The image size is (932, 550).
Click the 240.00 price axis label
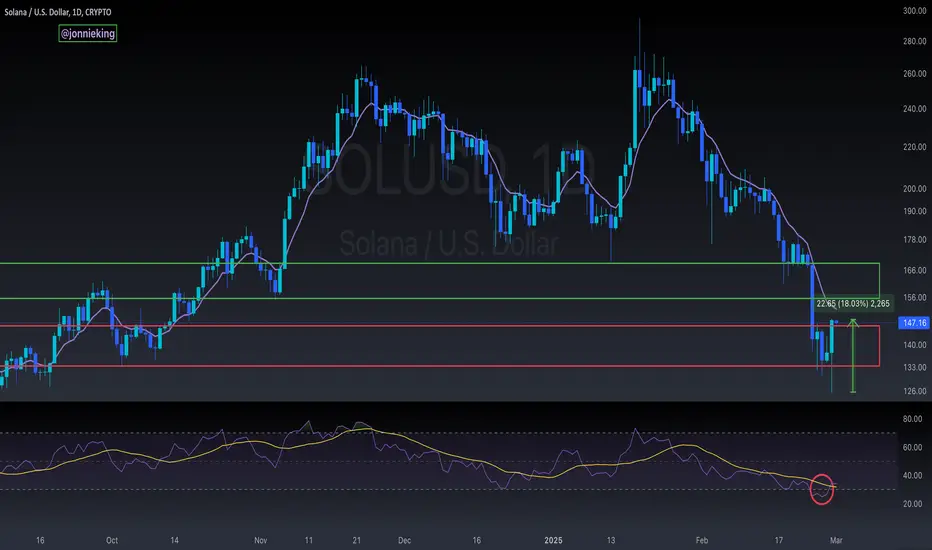tap(914, 109)
